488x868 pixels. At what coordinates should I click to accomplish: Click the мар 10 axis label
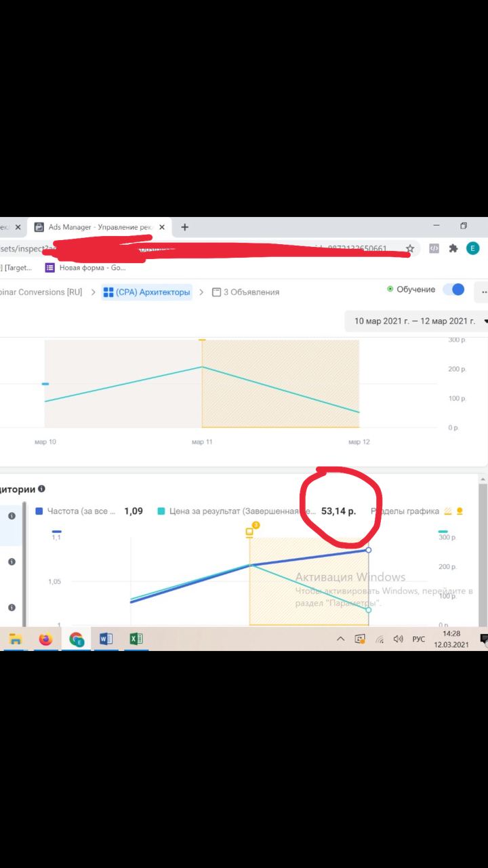(45, 442)
